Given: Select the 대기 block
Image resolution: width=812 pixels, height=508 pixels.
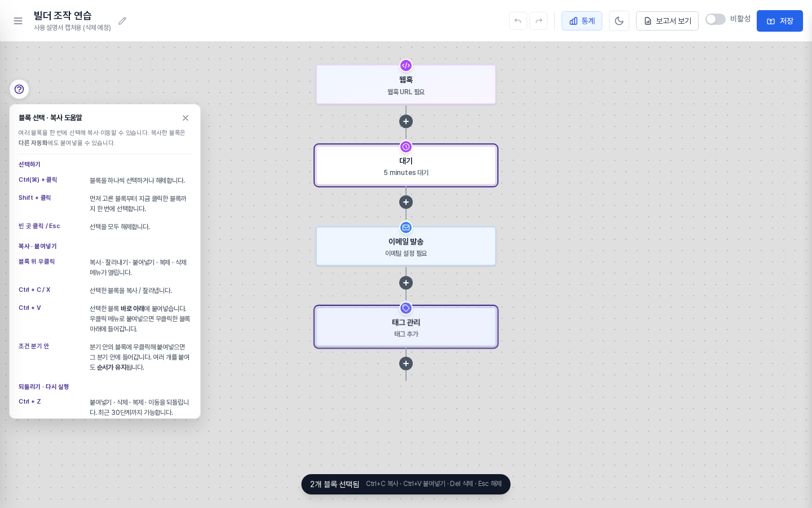Looking at the screenshot, I should point(406,165).
